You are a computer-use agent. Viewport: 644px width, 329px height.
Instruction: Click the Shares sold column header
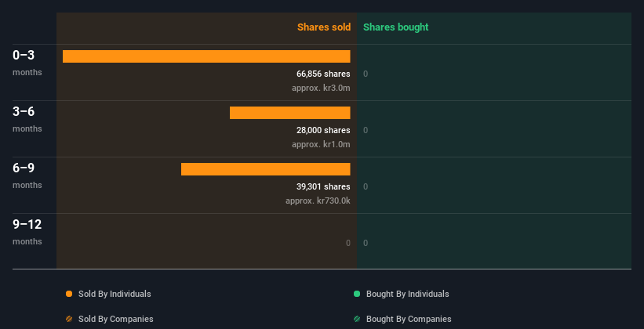[324, 27]
